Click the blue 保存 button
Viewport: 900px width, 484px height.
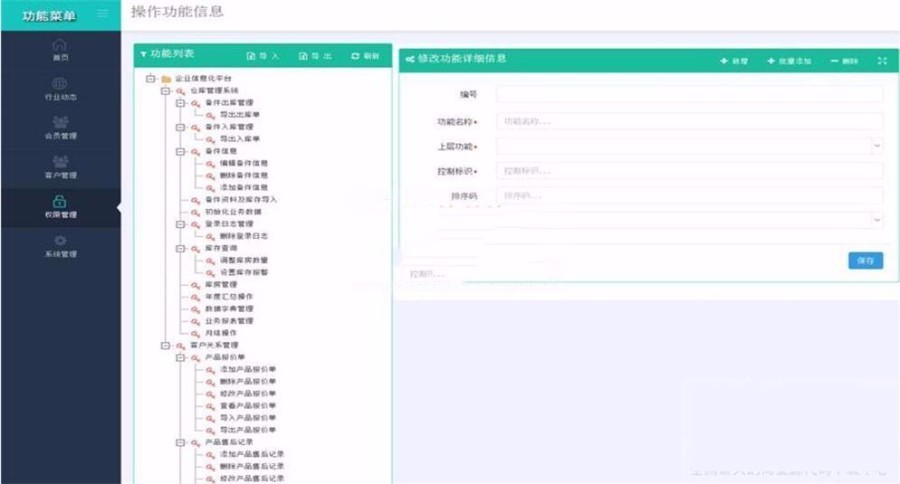pos(865,260)
